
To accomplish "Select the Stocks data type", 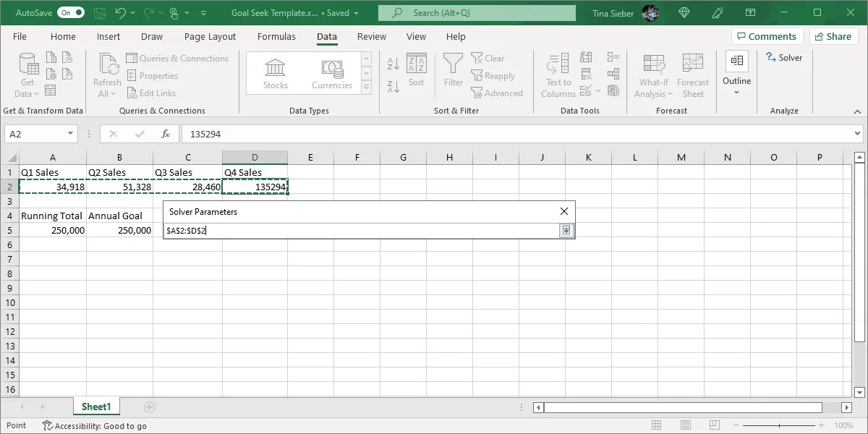I will click(275, 70).
